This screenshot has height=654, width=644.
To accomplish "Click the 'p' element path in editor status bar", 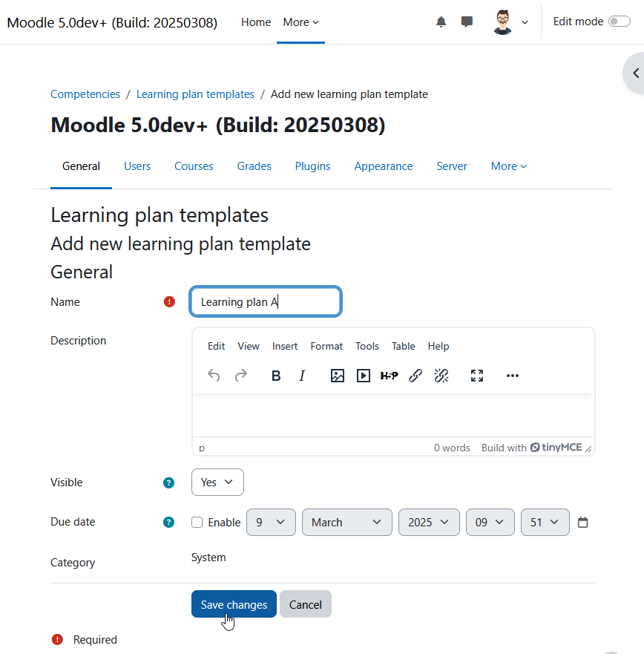I will pyautogui.click(x=202, y=448).
